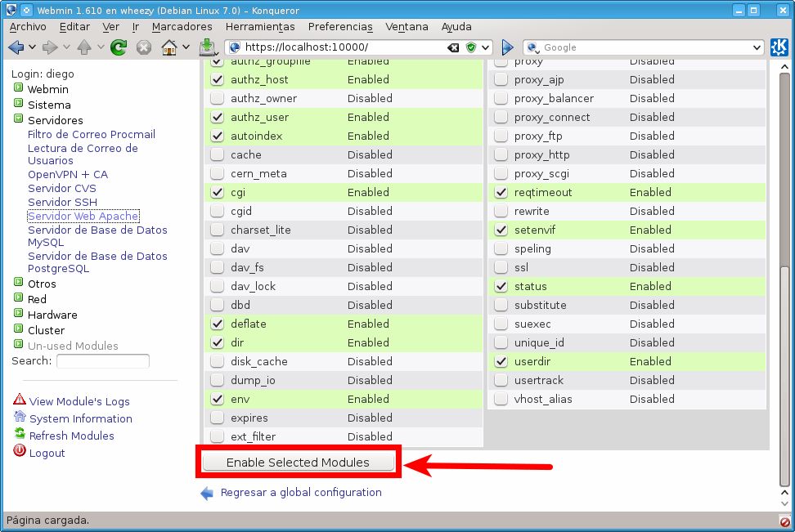Click inside the Search input field
This screenshot has width=795, height=532.
102,360
